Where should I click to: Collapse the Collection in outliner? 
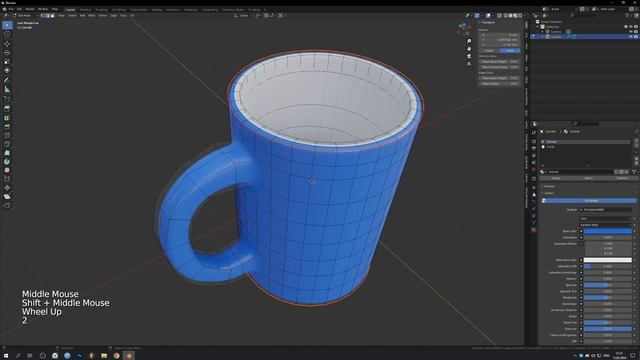click(538, 27)
